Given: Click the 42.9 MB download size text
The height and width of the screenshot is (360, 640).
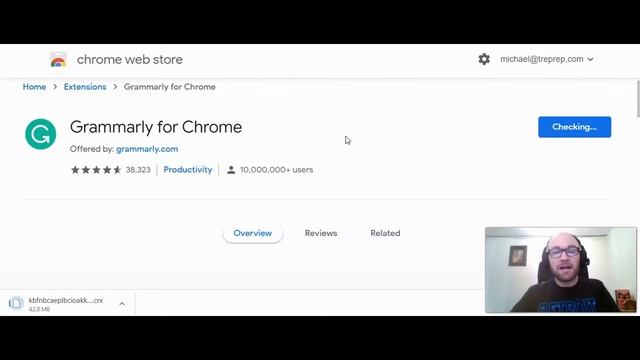Looking at the screenshot, I should point(39,309).
